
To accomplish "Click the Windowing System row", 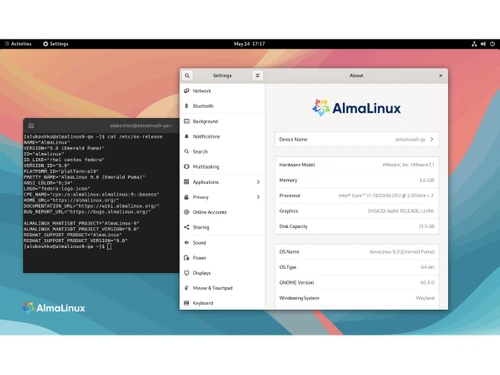I will pos(357,298).
